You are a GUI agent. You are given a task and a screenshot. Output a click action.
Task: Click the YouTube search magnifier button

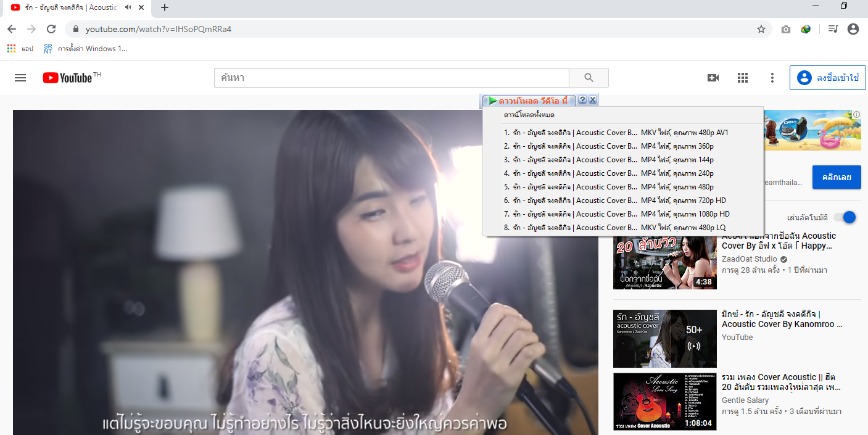pos(589,78)
